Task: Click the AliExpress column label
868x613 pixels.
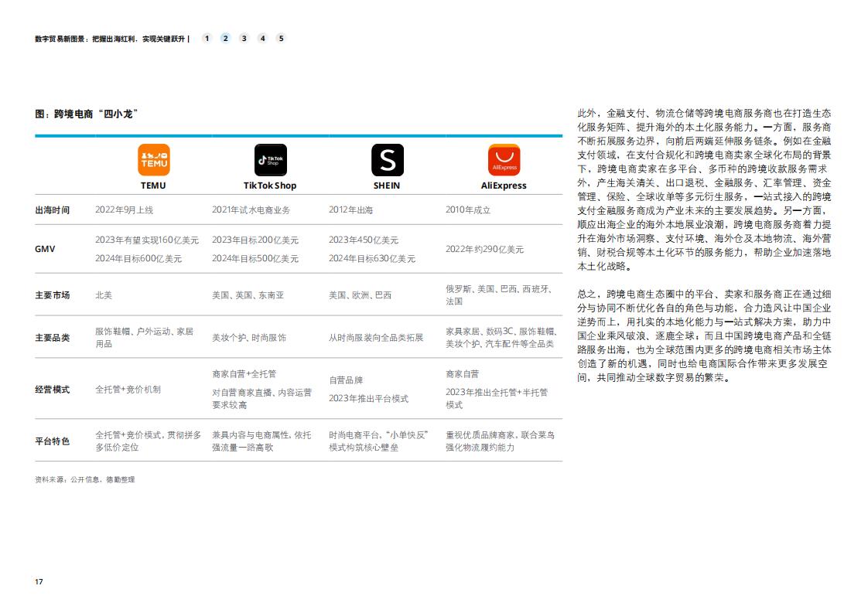Action: click(504, 186)
